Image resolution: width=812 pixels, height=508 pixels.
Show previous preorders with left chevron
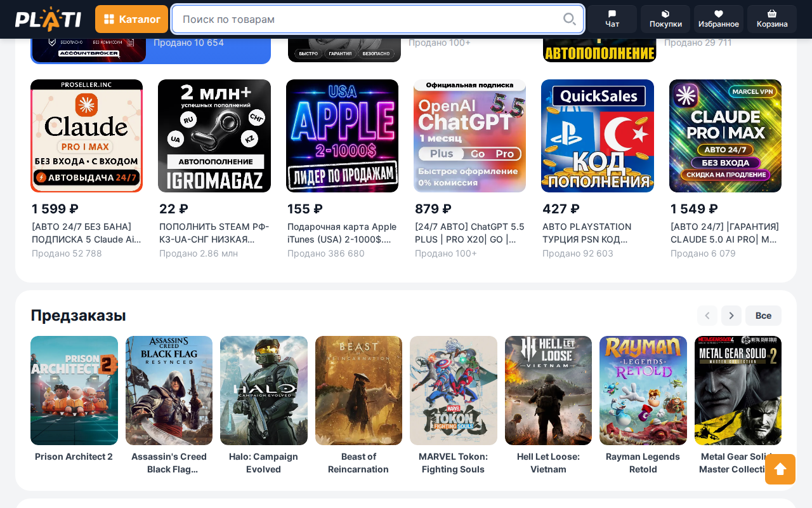707,316
